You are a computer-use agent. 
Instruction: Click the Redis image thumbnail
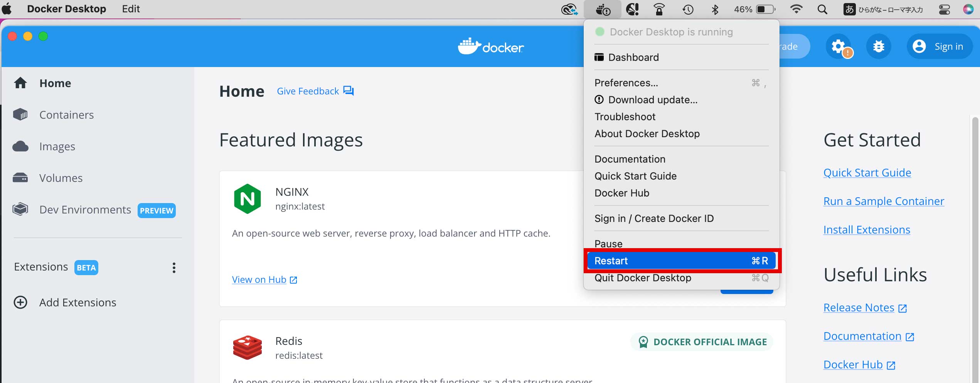(247, 347)
